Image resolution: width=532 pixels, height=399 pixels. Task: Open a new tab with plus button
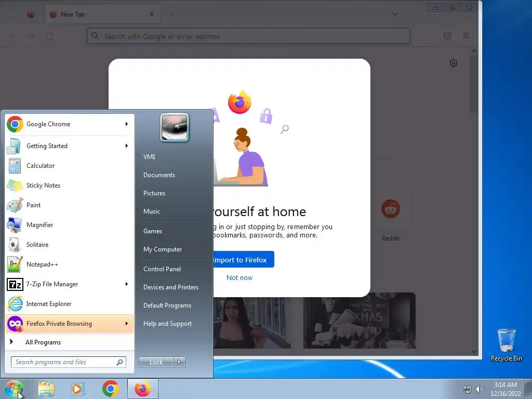[171, 14]
